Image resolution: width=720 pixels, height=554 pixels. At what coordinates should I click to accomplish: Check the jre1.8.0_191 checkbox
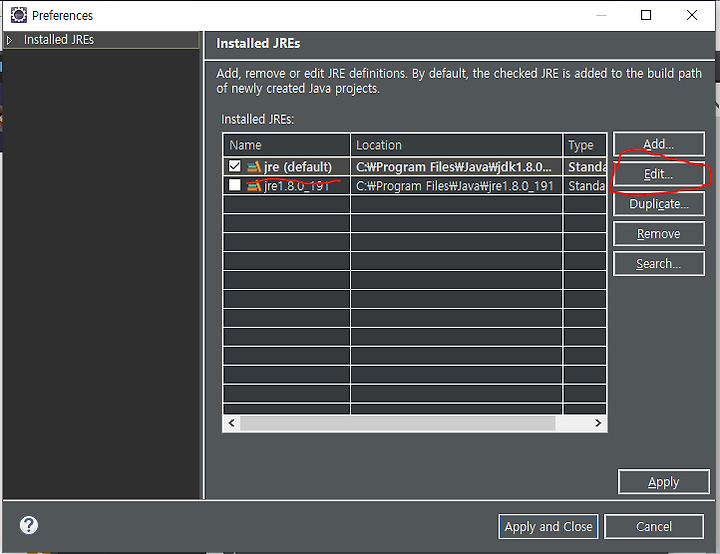click(235, 185)
